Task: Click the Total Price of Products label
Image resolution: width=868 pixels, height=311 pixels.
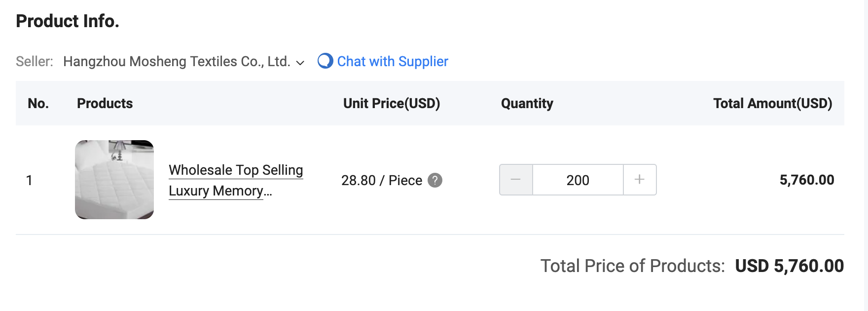Action: (632, 266)
